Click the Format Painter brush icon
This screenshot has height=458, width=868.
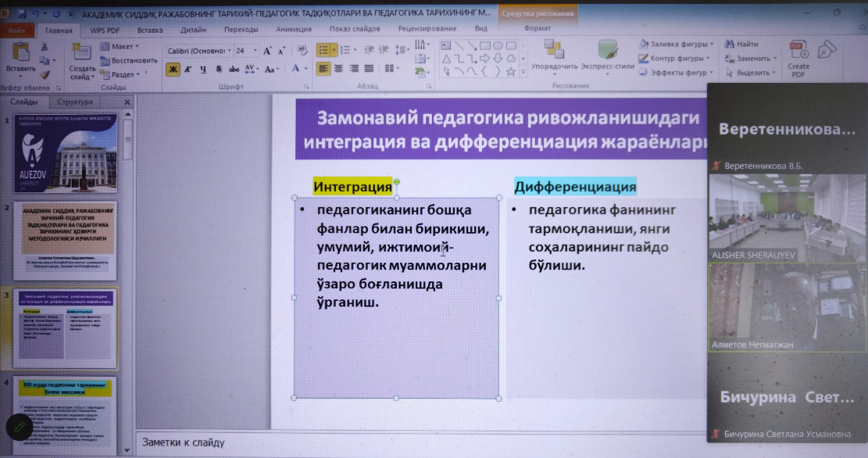45,75
